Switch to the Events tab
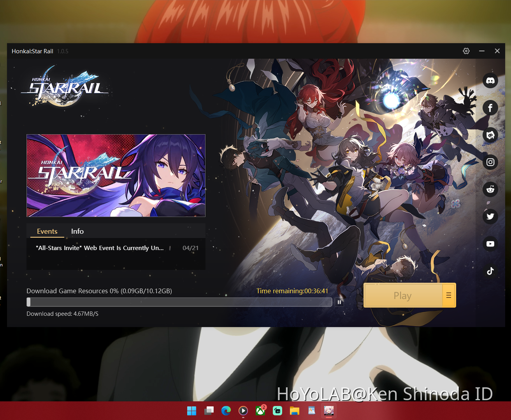The width and height of the screenshot is (511, 420). pyautogui.click(x=46, y=231)
